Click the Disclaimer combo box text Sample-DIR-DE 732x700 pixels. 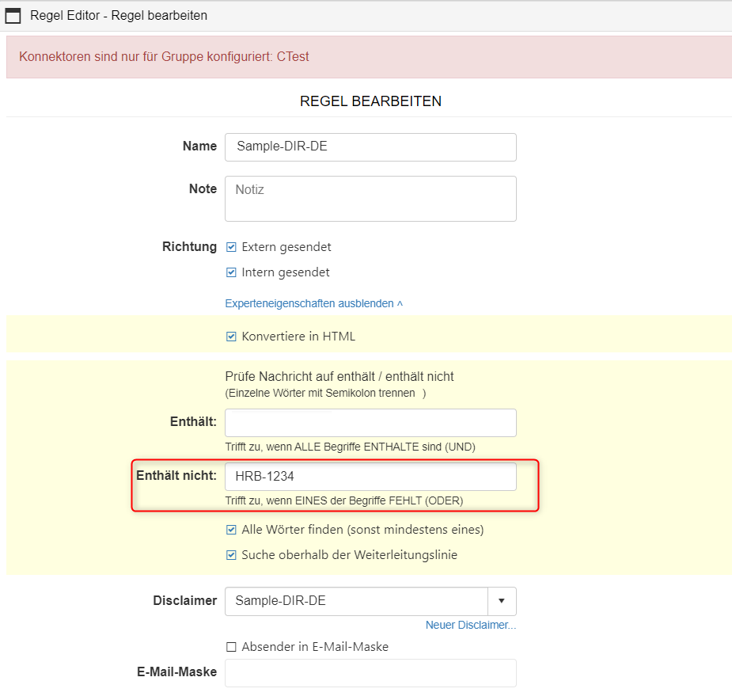coord(356,601)
